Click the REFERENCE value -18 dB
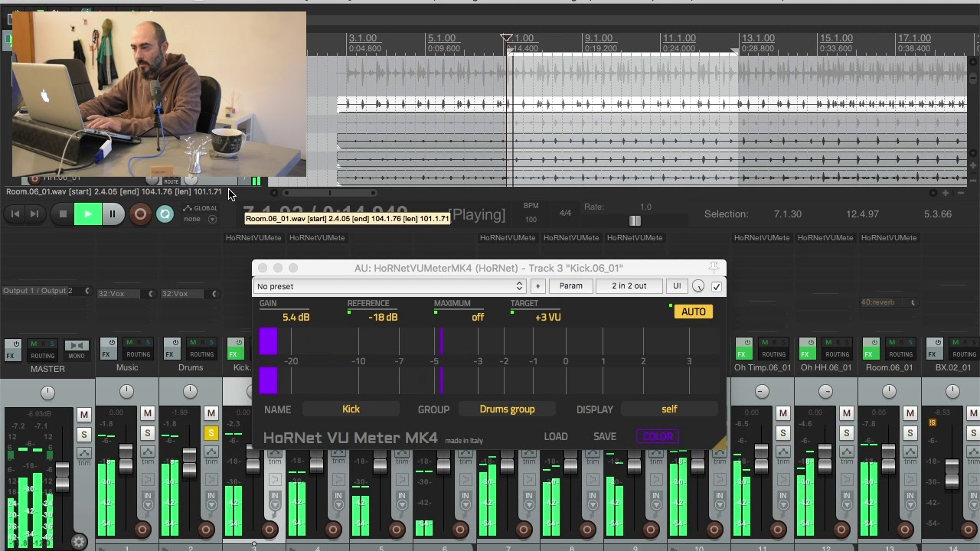The image size is (980, 551). click(x=383, y=317)
